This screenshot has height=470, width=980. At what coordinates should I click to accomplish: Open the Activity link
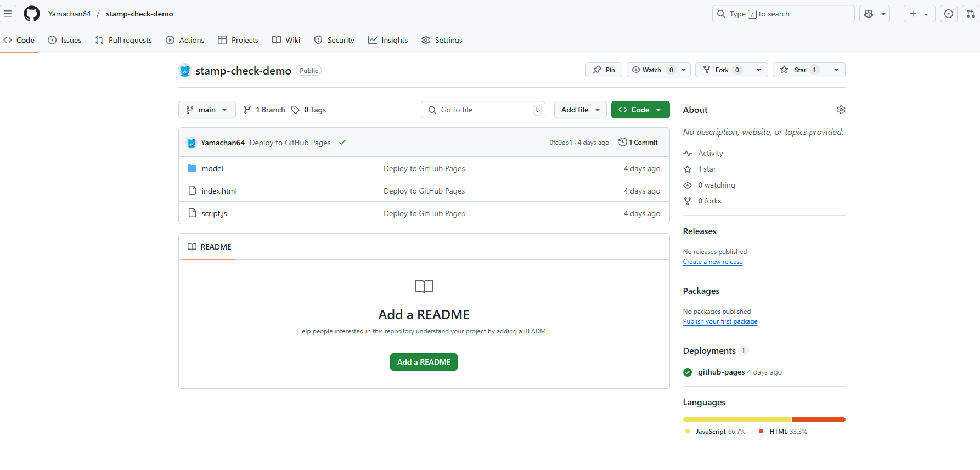703,153
